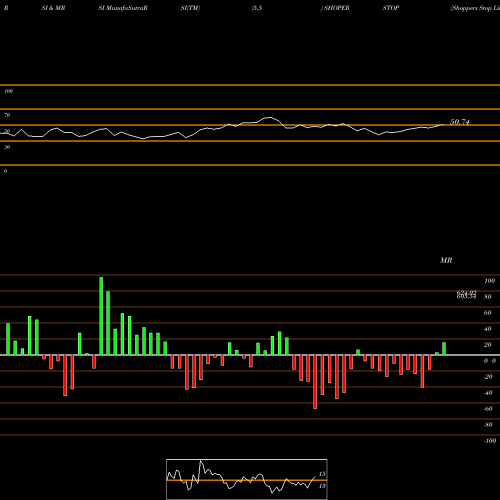Image resolution: width=500 pixels, height=500 pixels.
Task: Click the MR axis label -40
Action: coord(488,393)
